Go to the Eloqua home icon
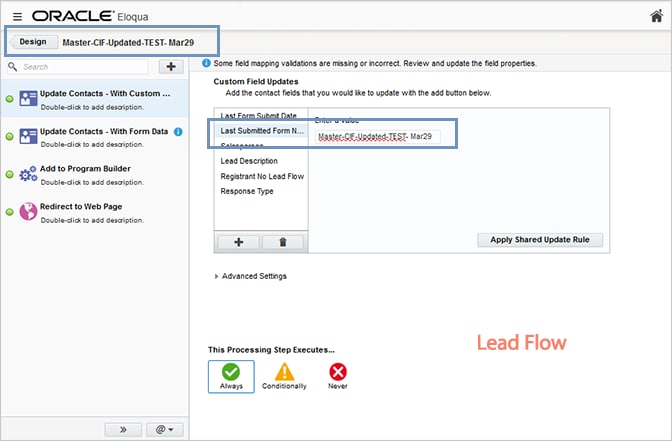Viewport: 672px width, 441px height. coord(656,16)
